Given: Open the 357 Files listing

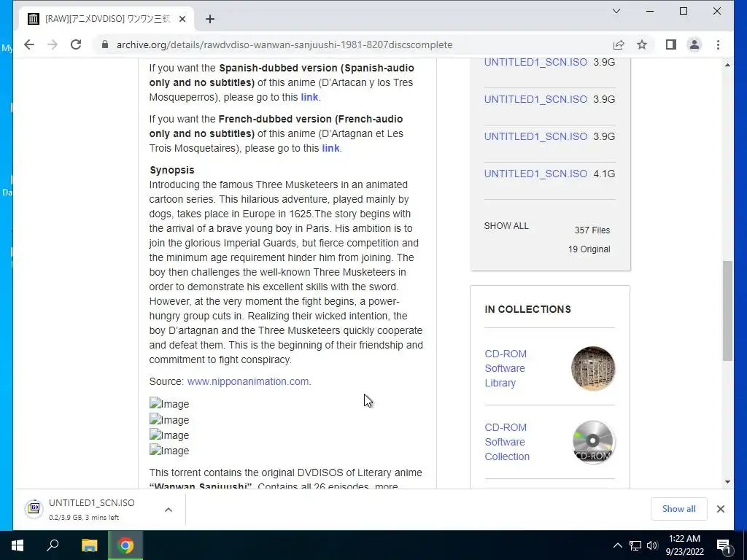Looking at the screenshot, I should click(592, 230).
